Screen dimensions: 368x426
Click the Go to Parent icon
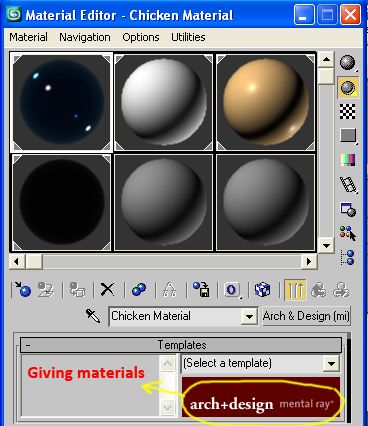[319, 289]
